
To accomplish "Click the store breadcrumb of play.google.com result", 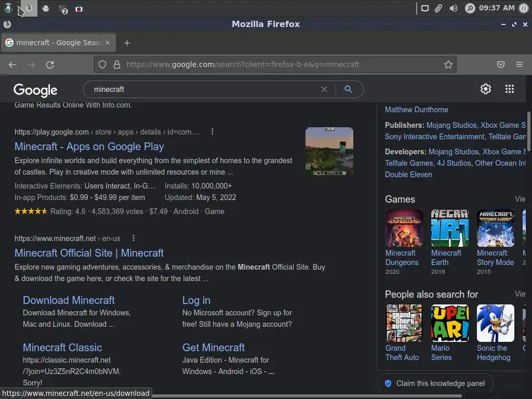I will 103,132.
